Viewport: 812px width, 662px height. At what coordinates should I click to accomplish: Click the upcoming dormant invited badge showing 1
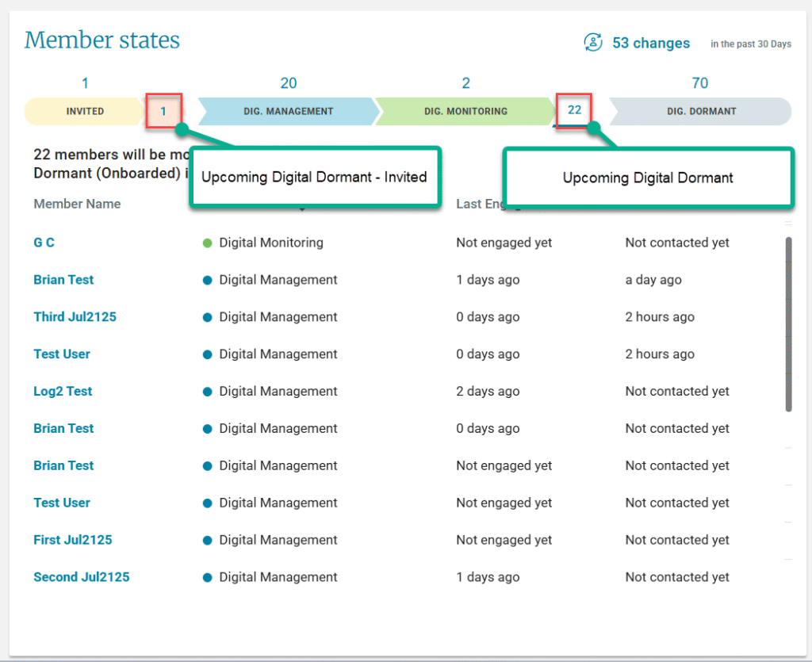[164, 111]
